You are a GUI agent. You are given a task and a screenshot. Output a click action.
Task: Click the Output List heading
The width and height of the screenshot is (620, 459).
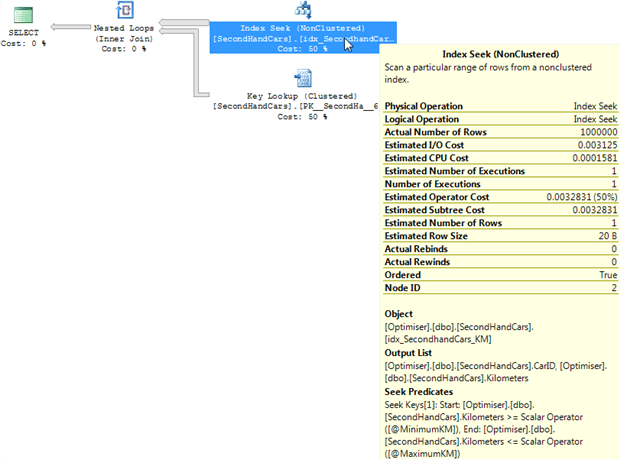click(x=408, y=353)
